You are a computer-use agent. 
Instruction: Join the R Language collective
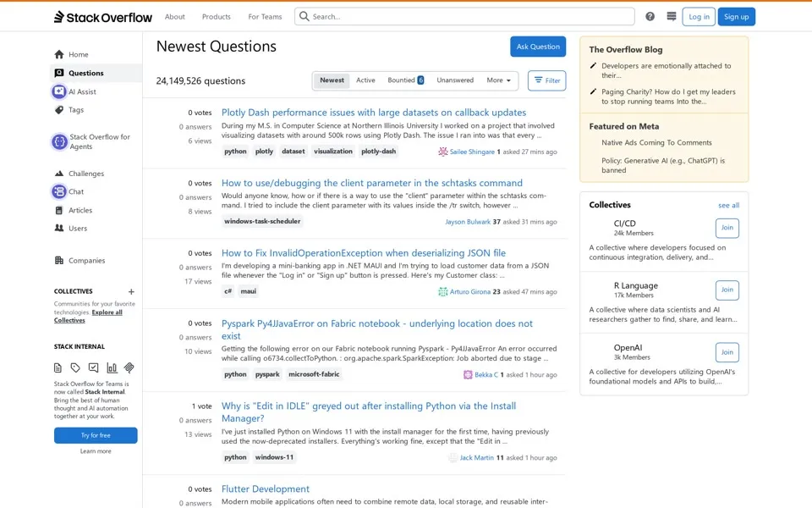[727, 290]
